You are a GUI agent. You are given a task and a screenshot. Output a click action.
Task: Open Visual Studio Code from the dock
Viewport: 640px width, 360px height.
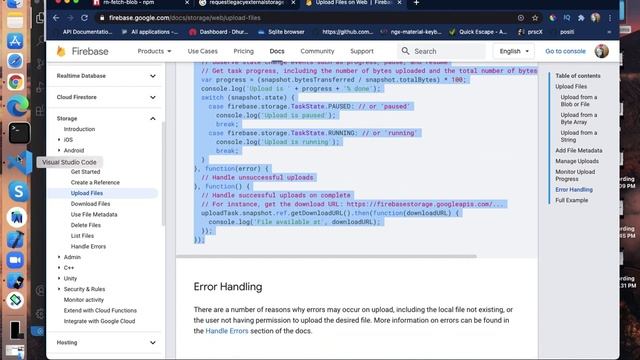[20, 162]
